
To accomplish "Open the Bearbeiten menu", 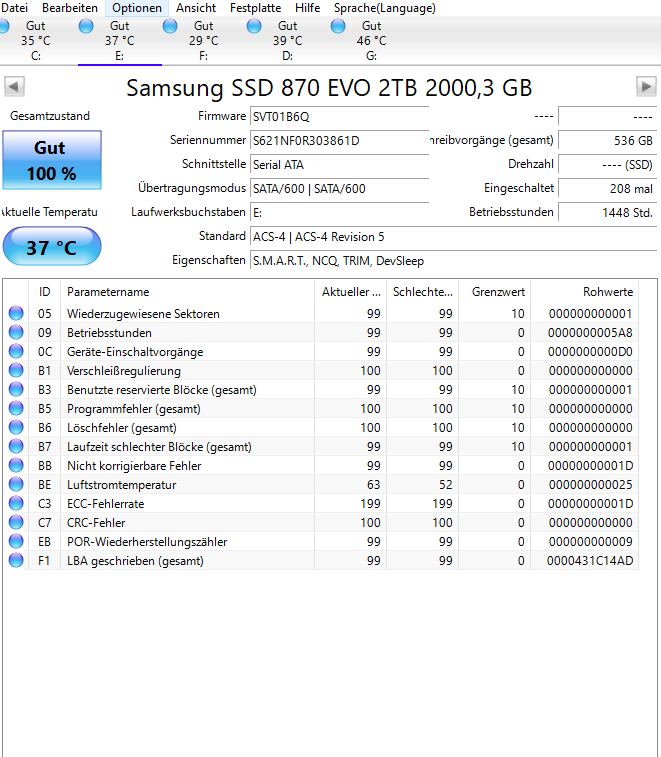I will pyautogui.click(x=70, y=8).
